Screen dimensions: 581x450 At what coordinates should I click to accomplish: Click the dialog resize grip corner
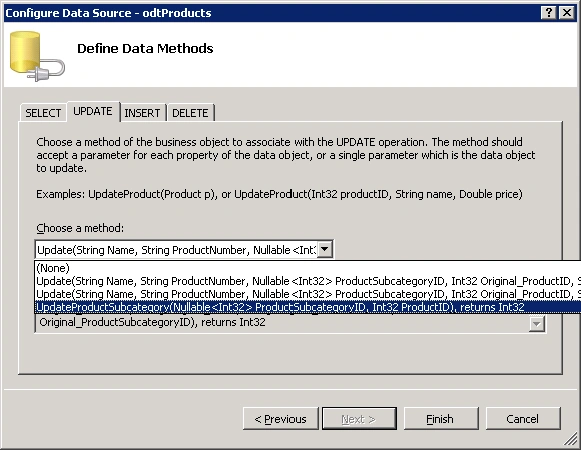point(571,440)
